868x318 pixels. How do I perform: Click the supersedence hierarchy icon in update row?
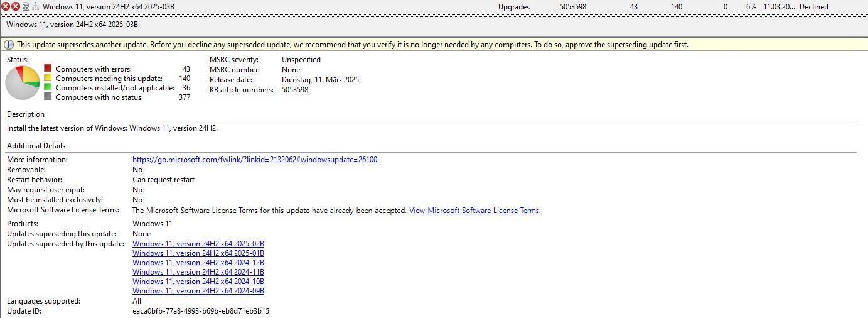click(35, 6)
